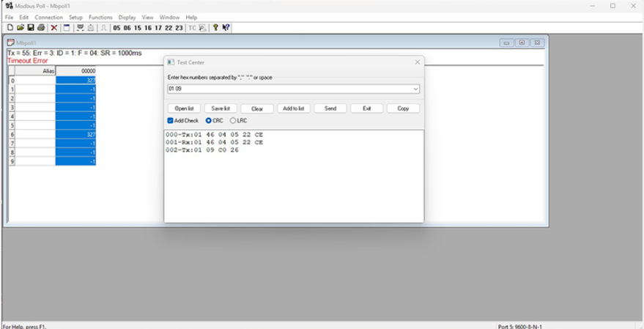Select the LRC radio button
This screenshot has height=329, width=644.
click(x=234, y=120)
